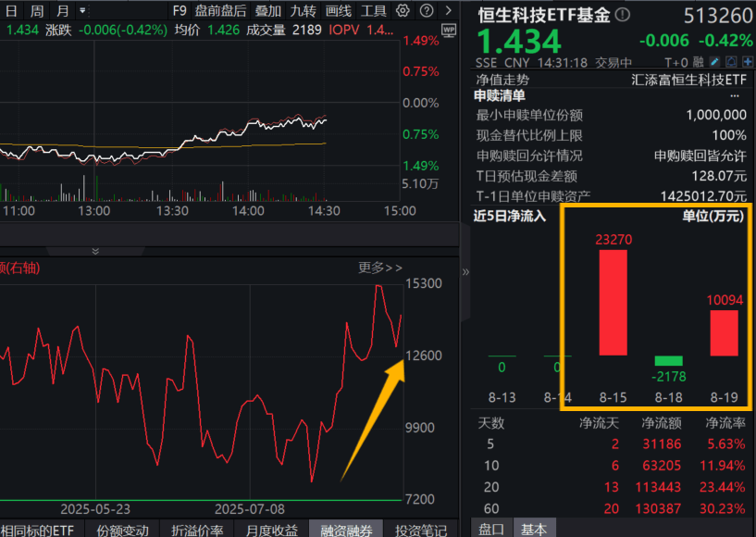Screen dimensions: 756x537
Task: Click the 叠加 overlay icon
Action: click(268, 9)
